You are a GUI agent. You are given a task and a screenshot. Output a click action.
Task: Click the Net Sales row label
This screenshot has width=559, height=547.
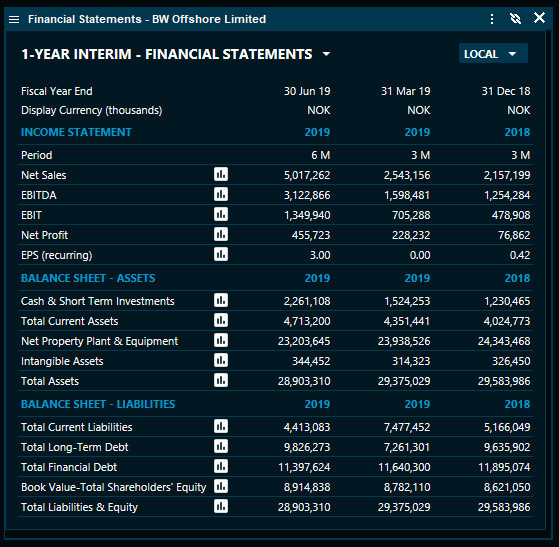coord(43,175)
